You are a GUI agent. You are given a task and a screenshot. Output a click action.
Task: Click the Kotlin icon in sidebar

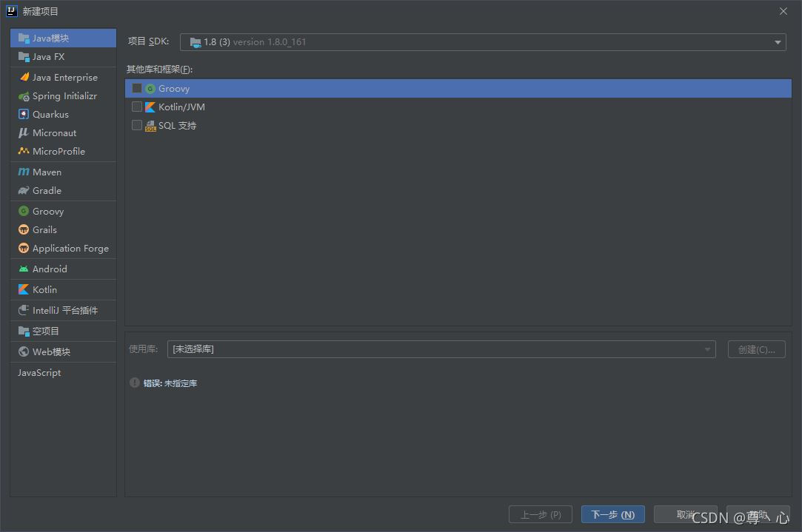pos(24,290)
